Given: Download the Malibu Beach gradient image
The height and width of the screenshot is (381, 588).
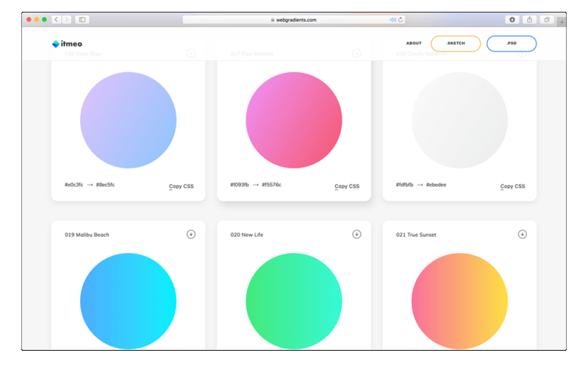Looking at the screenshot, I should [191, 235].
